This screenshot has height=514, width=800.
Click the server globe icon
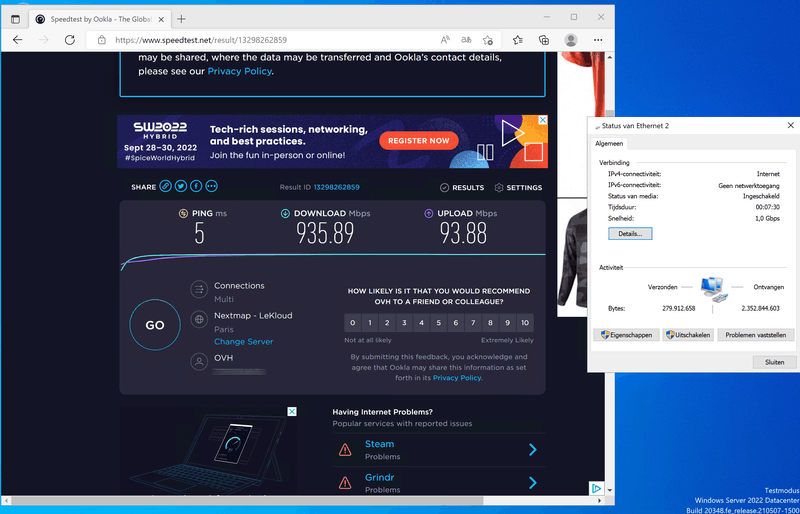pos(199,320)
